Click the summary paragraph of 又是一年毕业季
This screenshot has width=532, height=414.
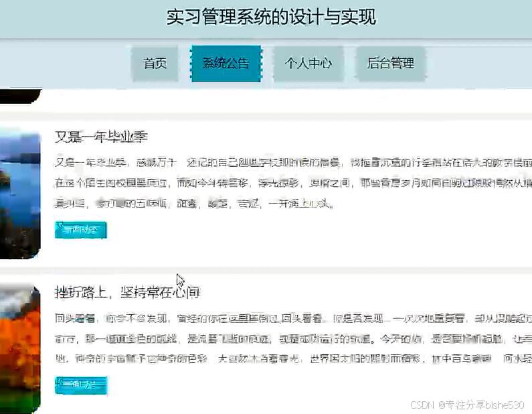point(293,183)
